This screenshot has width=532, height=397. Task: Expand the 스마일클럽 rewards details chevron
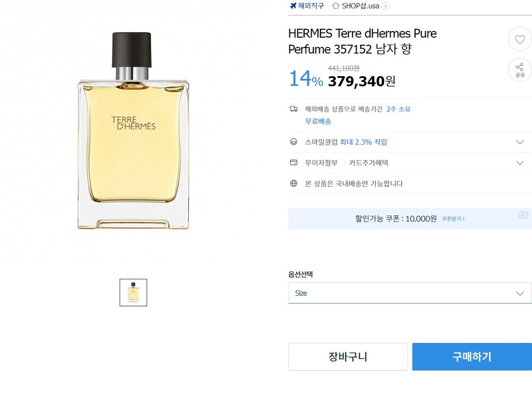[520, 142]
